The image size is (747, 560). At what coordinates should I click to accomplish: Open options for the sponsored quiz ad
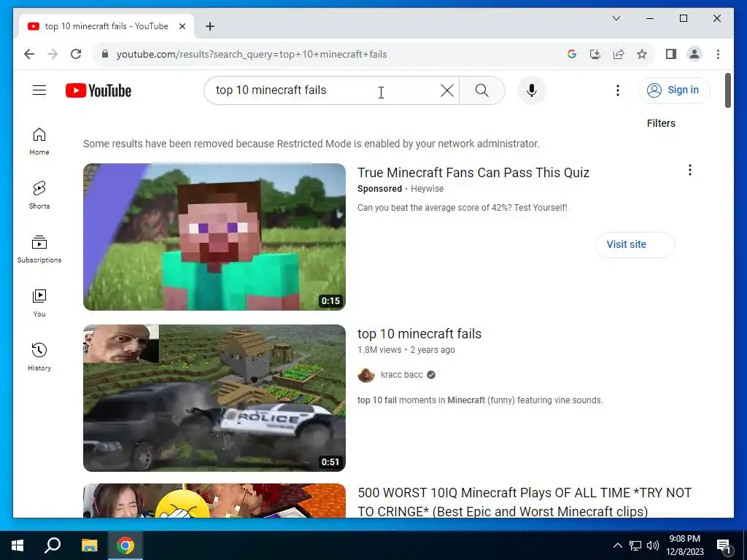point(690,170)
